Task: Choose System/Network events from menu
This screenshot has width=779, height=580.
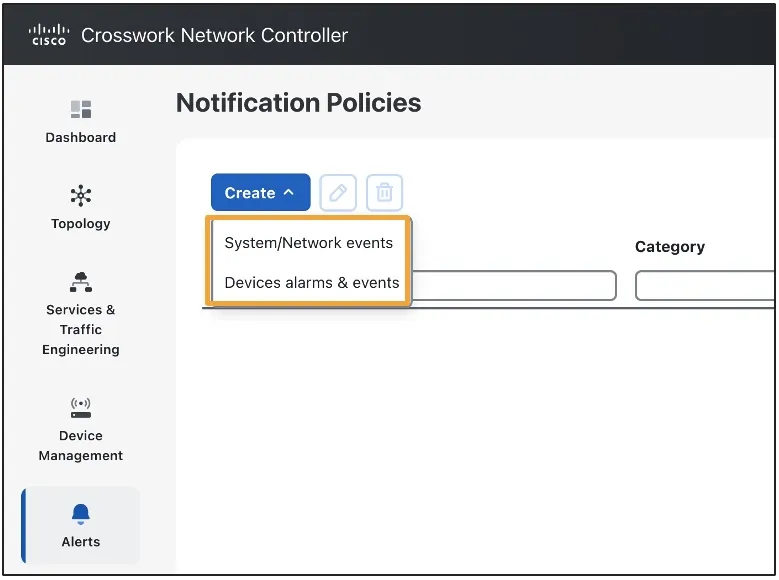Action: 309,243
